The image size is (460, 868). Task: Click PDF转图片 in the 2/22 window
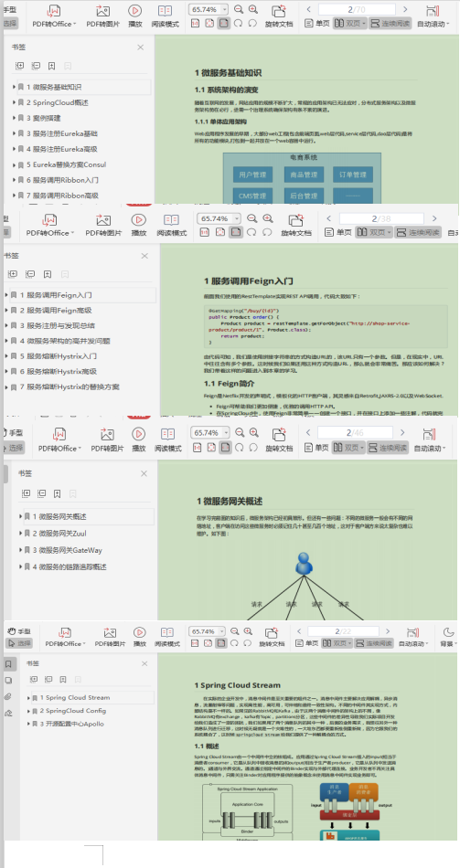click(111, 637)
